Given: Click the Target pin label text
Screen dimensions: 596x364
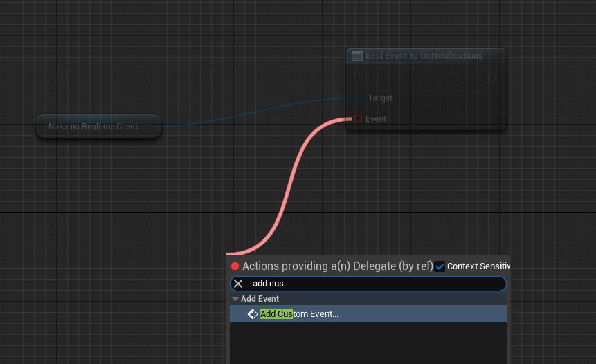Looking at the screenshot, I should (x=380, y=98).
